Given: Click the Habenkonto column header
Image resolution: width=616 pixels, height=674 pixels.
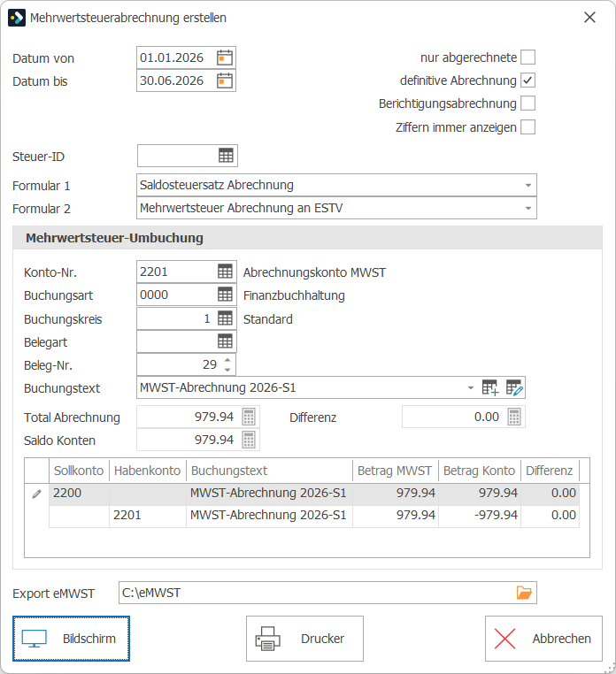Looking at the screenshot, I should coord(148,471).
